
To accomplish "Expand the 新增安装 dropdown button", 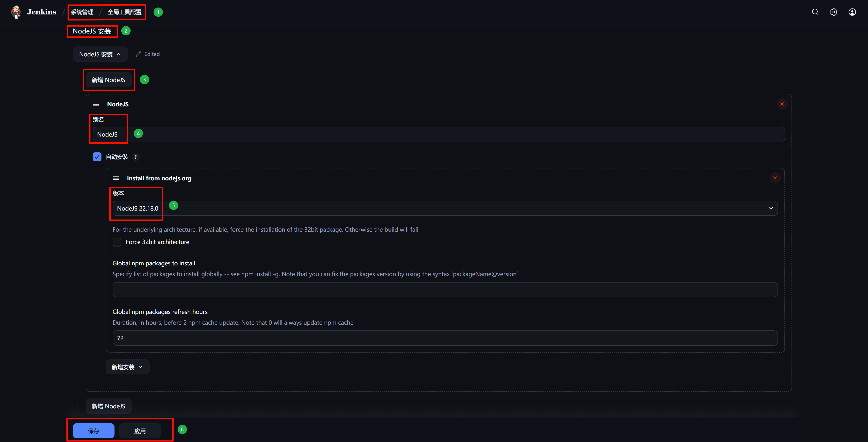I will [x=127, y=367].
